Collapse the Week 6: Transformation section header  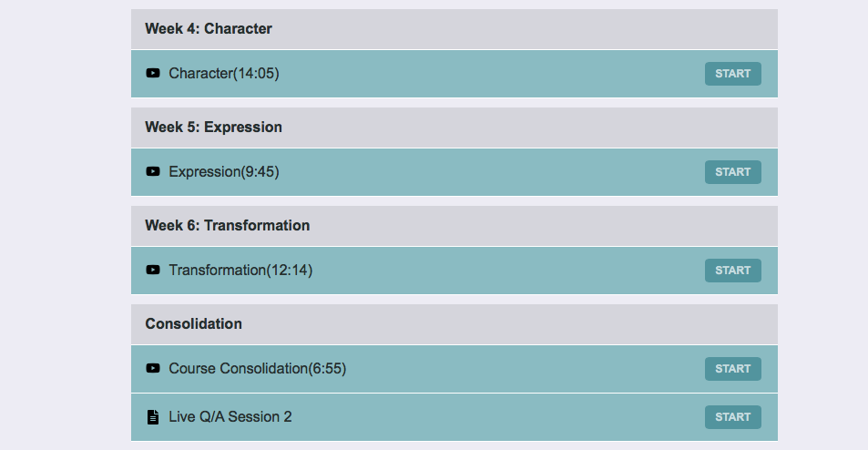[x=454, y=226]
